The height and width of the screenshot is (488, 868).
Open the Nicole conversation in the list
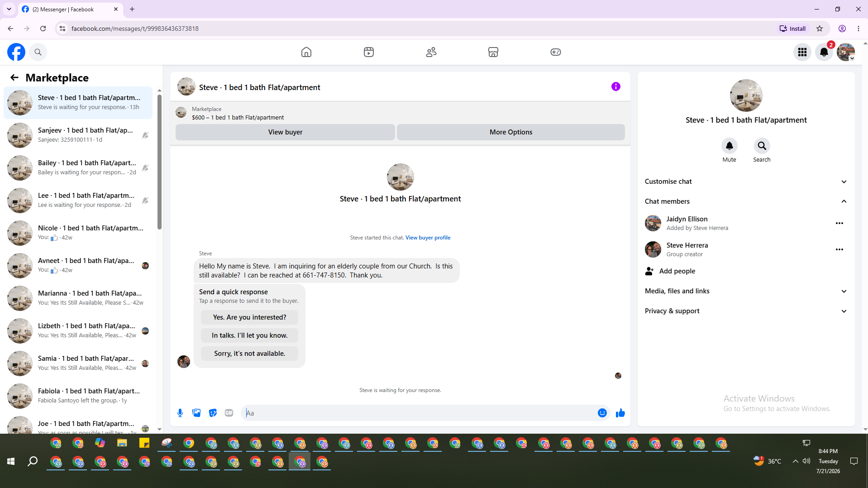[x=78, y=233]
